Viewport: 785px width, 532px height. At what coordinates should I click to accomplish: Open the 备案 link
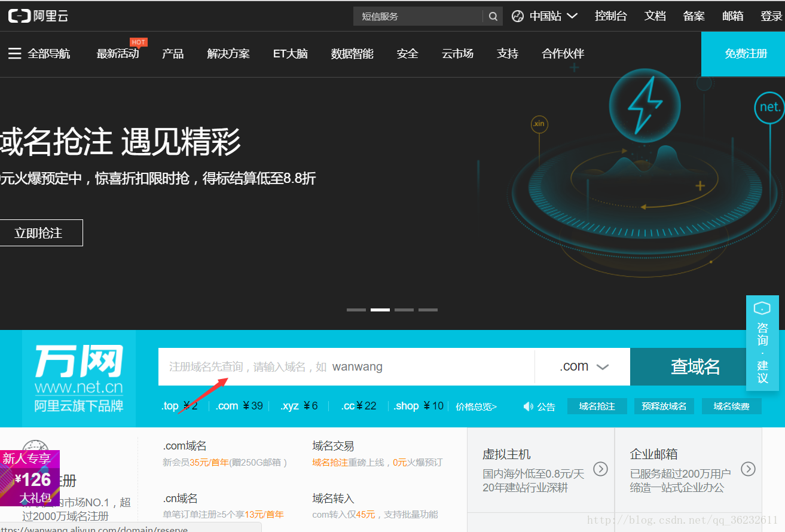click(694, 16)
